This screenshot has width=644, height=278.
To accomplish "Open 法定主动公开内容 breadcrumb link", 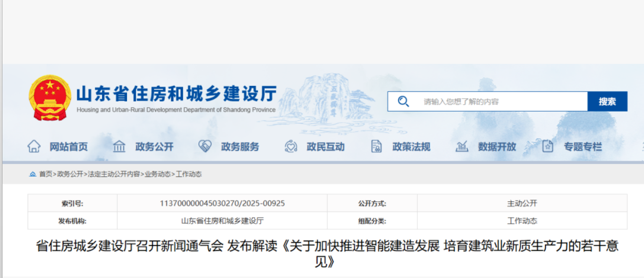I will click(114, 174).
